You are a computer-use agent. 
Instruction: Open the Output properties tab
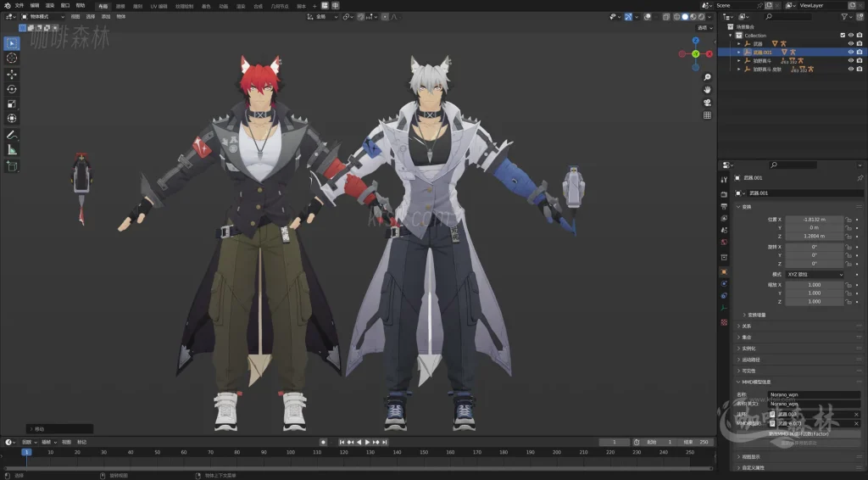point(724,207)
